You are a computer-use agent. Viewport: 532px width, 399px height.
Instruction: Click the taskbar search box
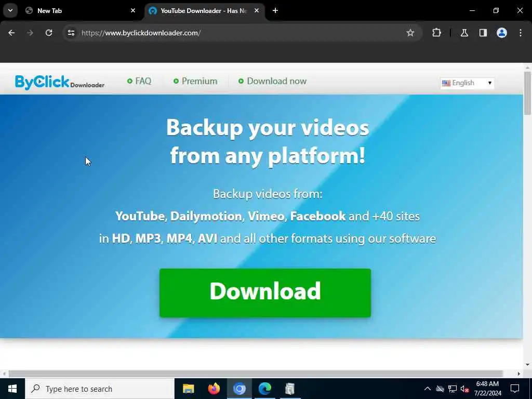100,389
